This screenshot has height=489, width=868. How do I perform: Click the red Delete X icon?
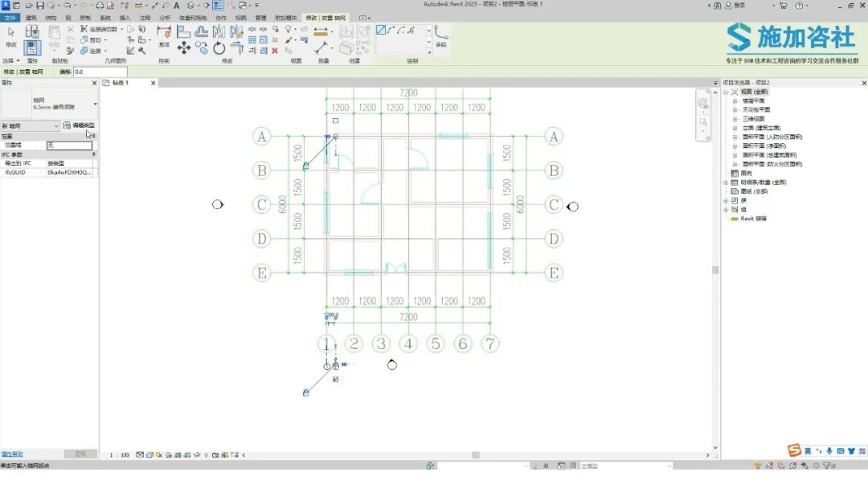(275, 51)
